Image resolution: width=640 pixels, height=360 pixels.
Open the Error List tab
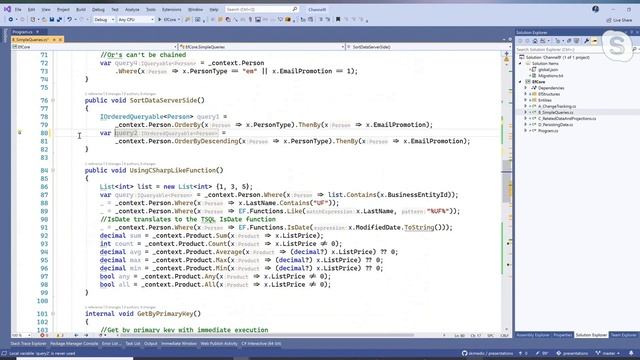click(x=110, y=344)
